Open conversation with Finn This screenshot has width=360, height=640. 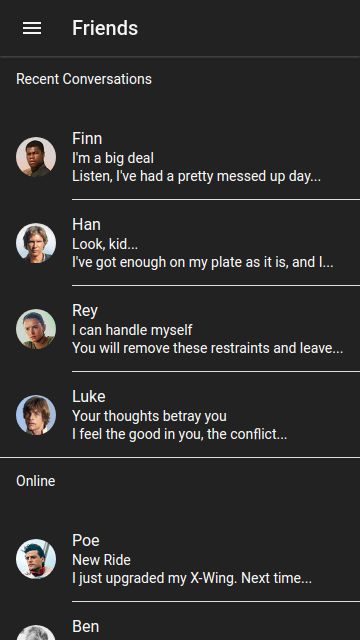[180, 157]
